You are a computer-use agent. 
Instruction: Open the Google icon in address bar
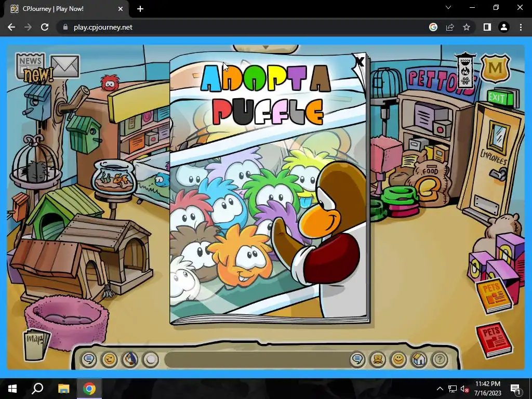tap(433, 27)
